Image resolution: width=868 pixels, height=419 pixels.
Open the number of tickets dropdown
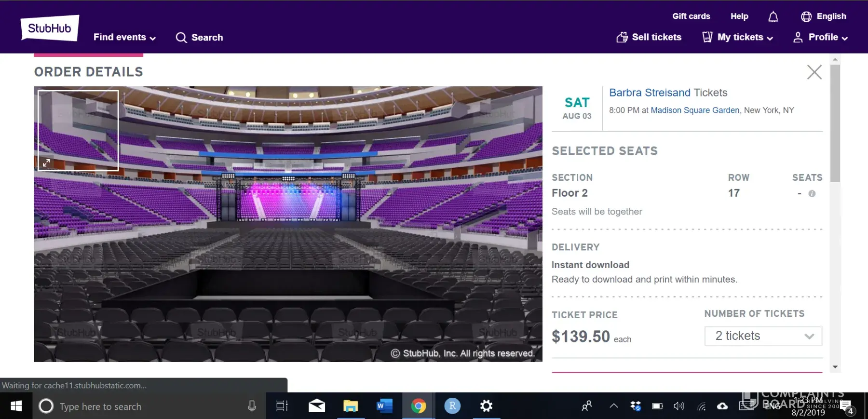763,336
